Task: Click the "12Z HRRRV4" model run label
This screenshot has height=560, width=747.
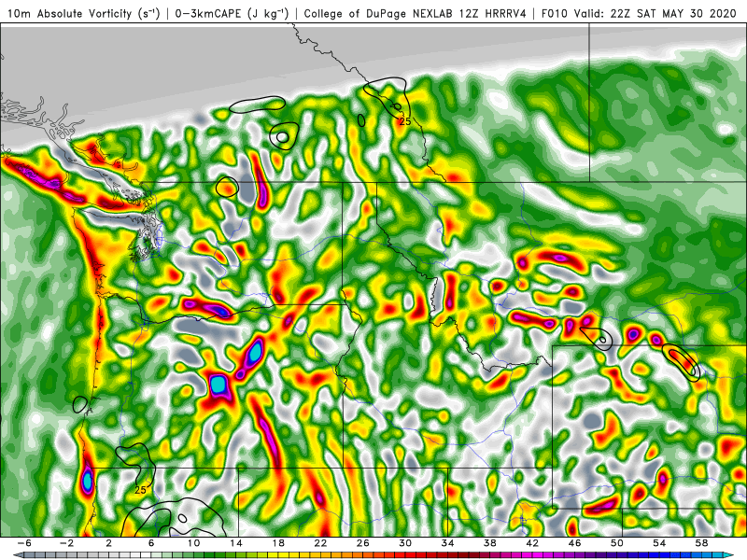Action: point(493,13)
